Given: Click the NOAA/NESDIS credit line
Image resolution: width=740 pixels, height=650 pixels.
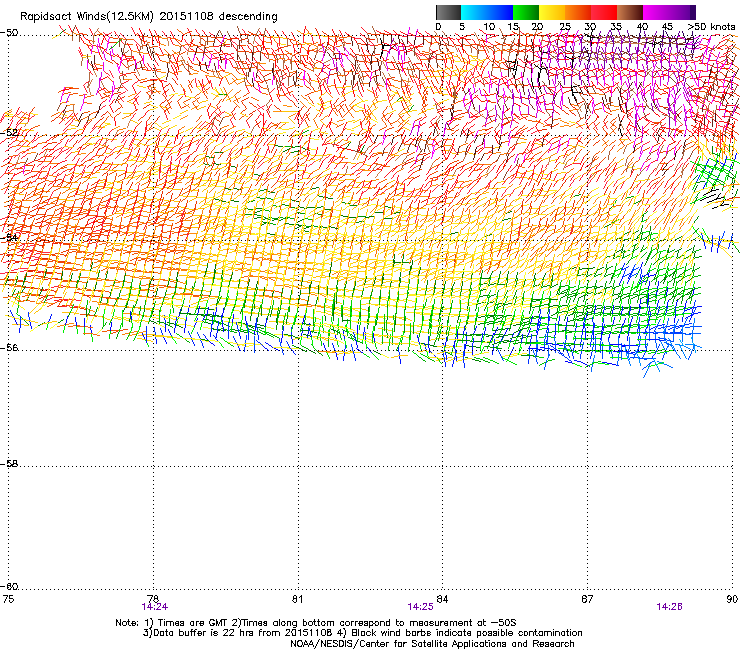Looking at the screenshot, I should tap(432, 644).
